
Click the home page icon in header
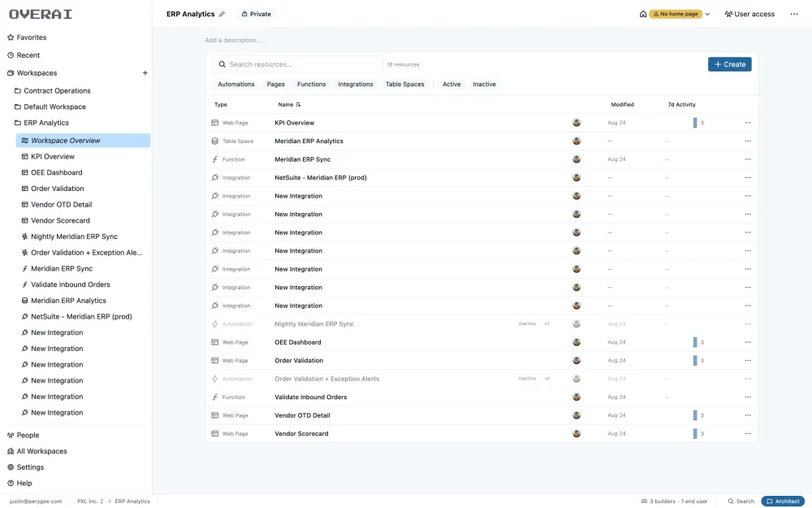point(642,14)
